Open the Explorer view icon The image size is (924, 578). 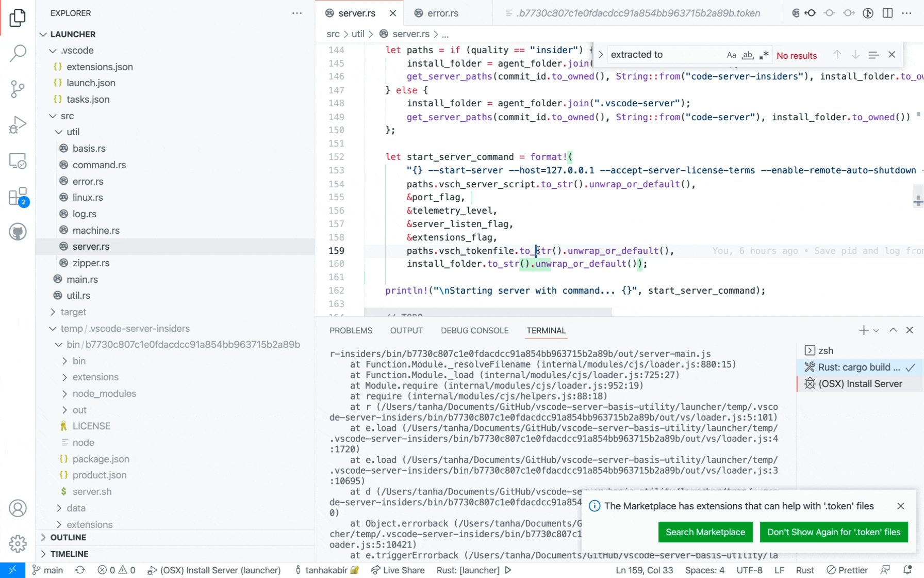[x=18, y=18]
